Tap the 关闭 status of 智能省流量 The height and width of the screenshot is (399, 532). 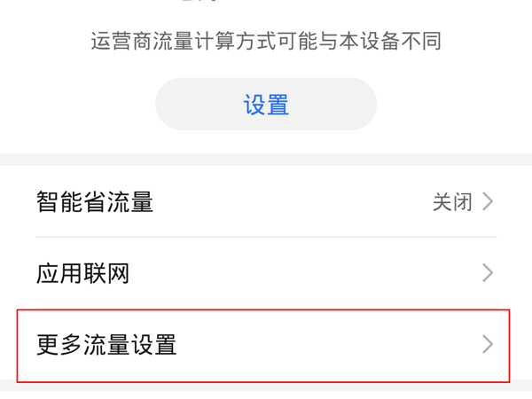[452, 202]
